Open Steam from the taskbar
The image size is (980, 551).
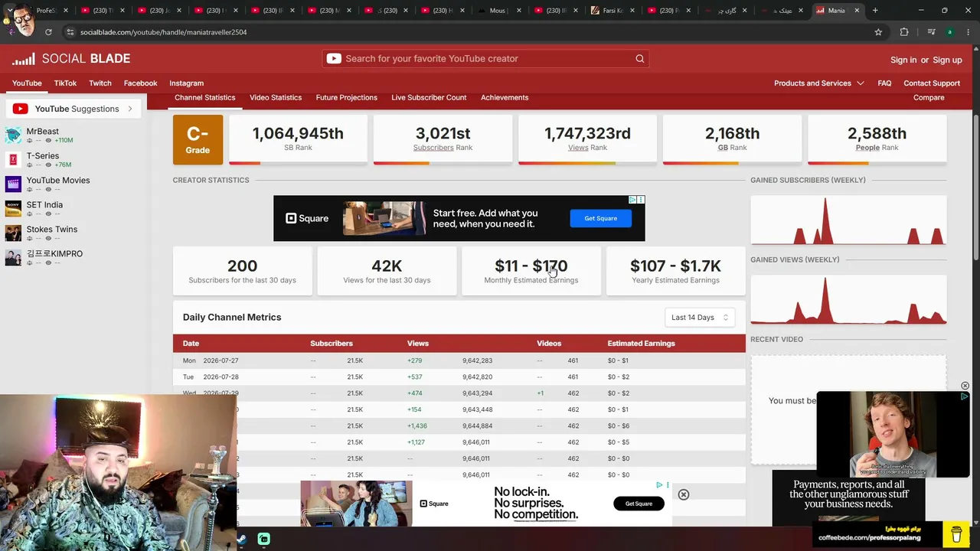(241, 539)
